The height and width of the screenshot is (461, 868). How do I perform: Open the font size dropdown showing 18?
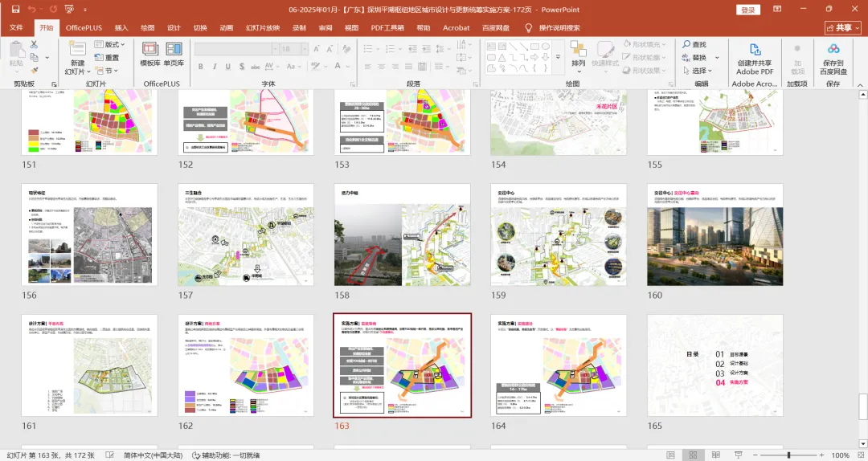point(305,49)
